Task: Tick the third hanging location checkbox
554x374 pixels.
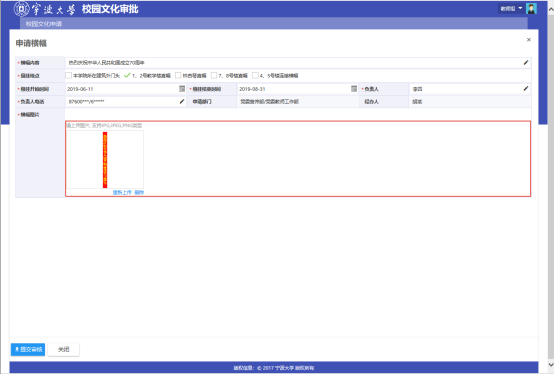Action: click(178, 75)
